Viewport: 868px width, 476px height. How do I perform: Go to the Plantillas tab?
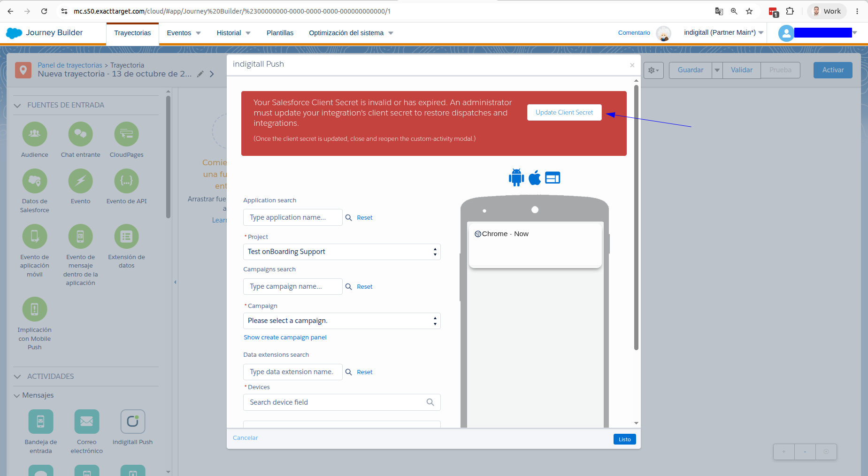coord(280,33)
